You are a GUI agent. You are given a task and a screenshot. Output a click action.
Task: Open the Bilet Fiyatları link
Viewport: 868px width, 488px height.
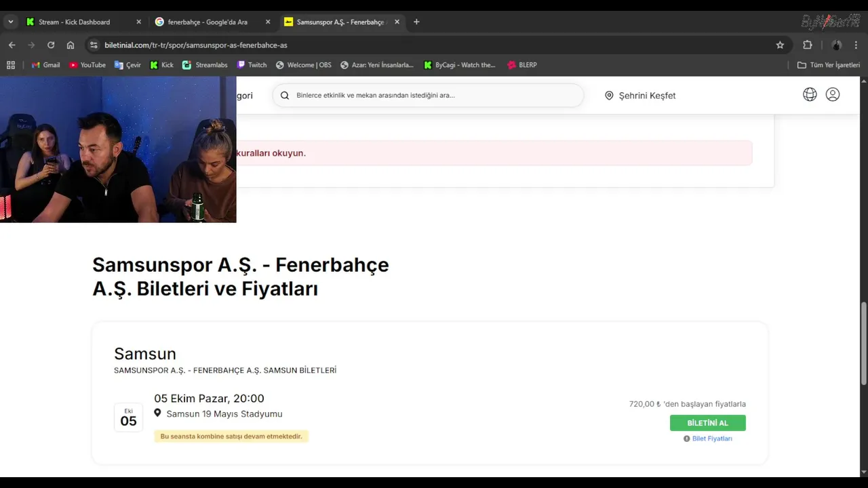tap(712, 439)
